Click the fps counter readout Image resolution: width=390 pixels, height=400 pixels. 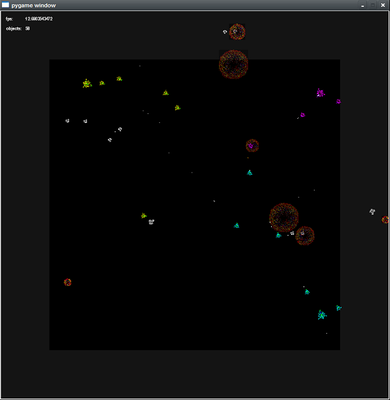coord(39,19)
